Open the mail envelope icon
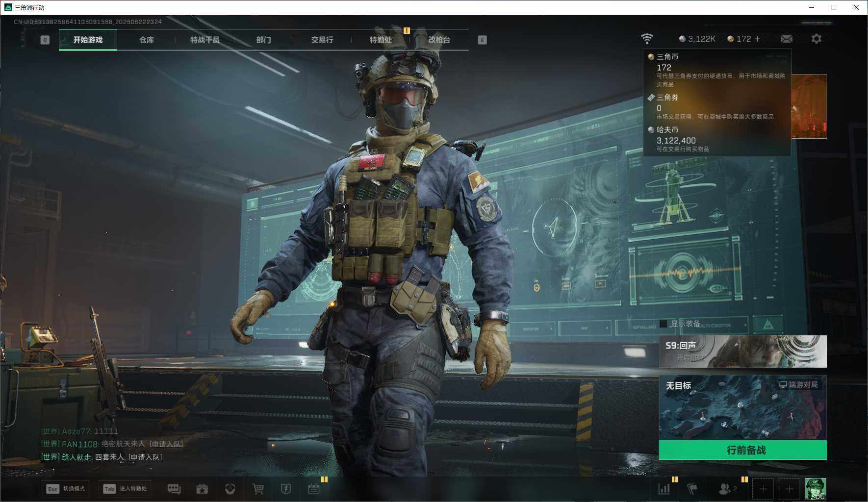 tap(786, 39)
